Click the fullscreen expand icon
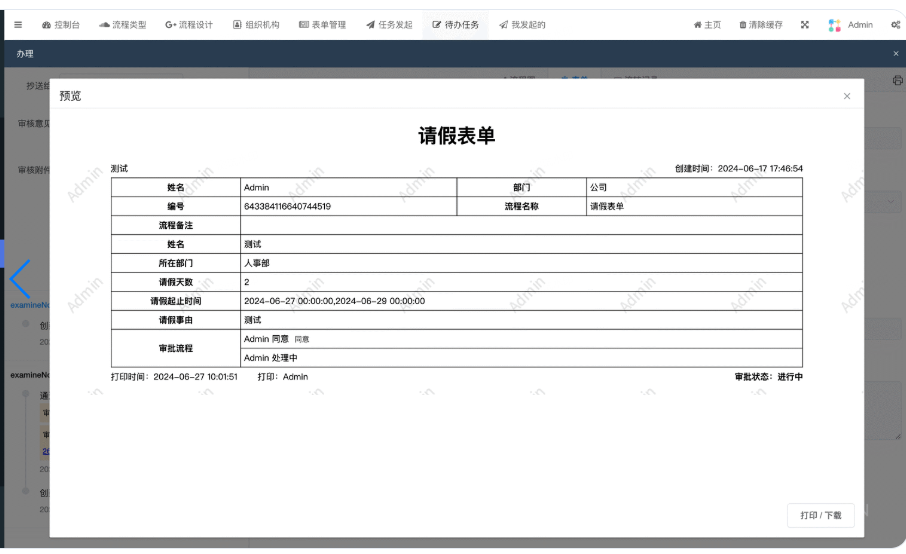 pos(805,25)
